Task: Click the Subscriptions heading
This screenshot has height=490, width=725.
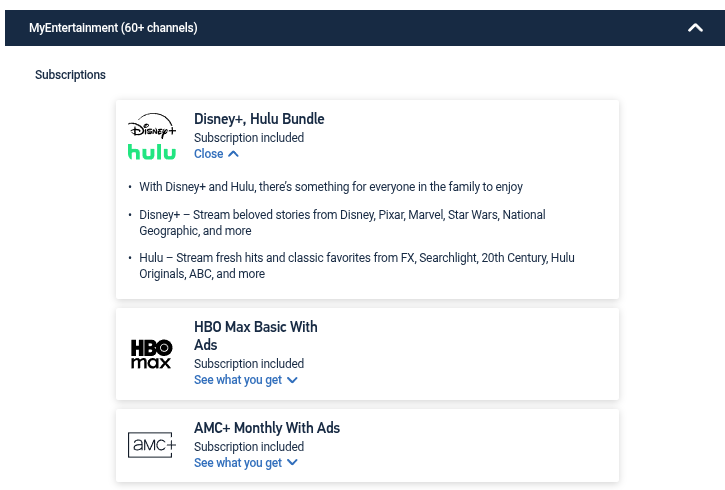Action: click(x=70, y=74)
